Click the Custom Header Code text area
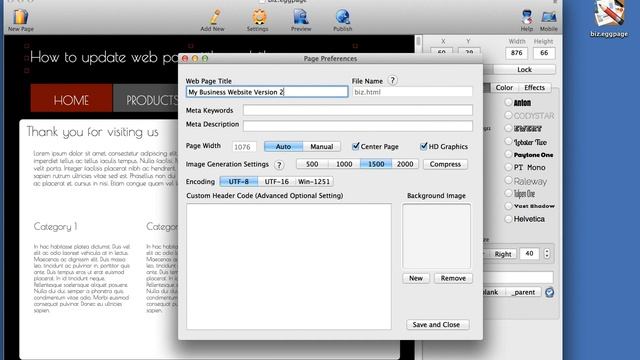Screen dimensions: 640x360 coord(289,266)
